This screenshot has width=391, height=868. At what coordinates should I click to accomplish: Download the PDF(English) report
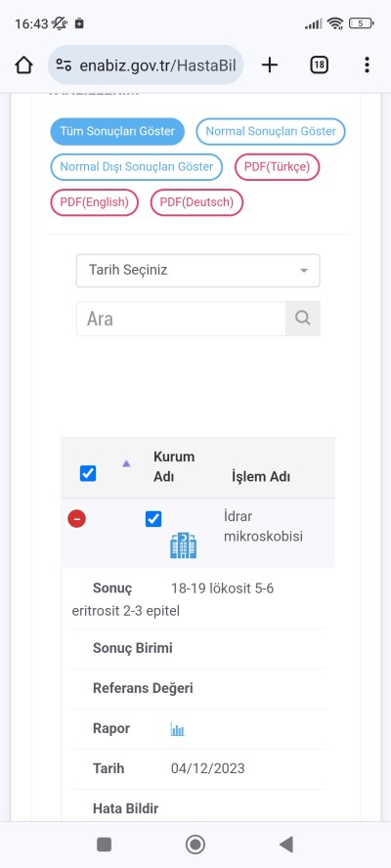[x=94, y=202]
